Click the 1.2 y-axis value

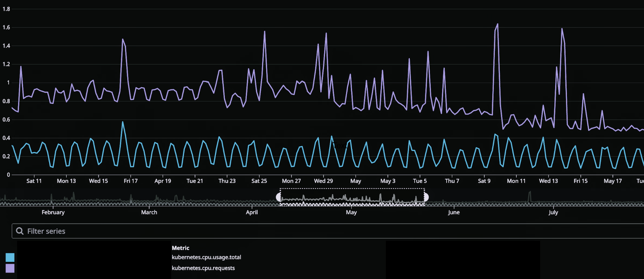click(x=6, y=64)
